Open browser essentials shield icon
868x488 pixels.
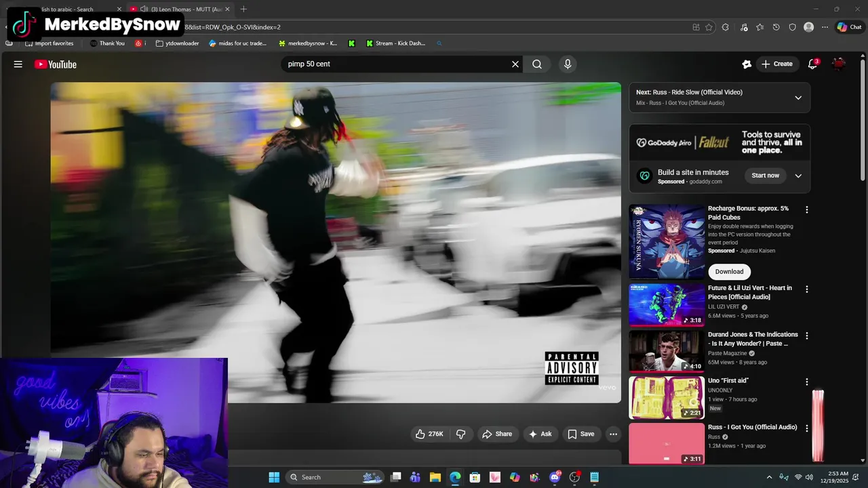point(793,27)
